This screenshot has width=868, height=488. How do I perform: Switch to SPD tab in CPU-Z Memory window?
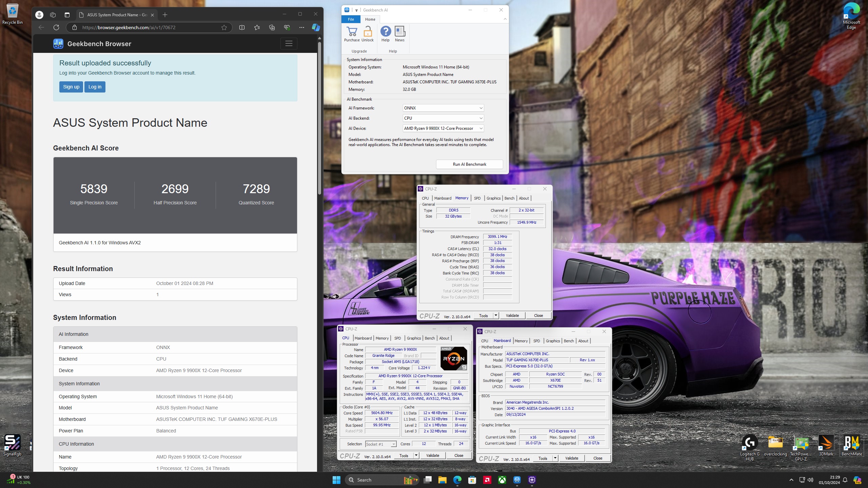[x=477, y=198]
